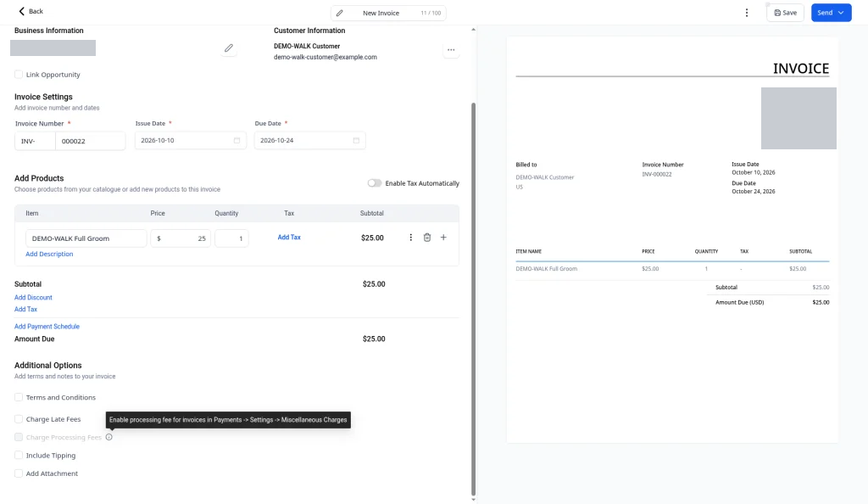Click the scroll down arrow of form panel
The height and width of the screenshot is (504, 868).
coord(473,499)
